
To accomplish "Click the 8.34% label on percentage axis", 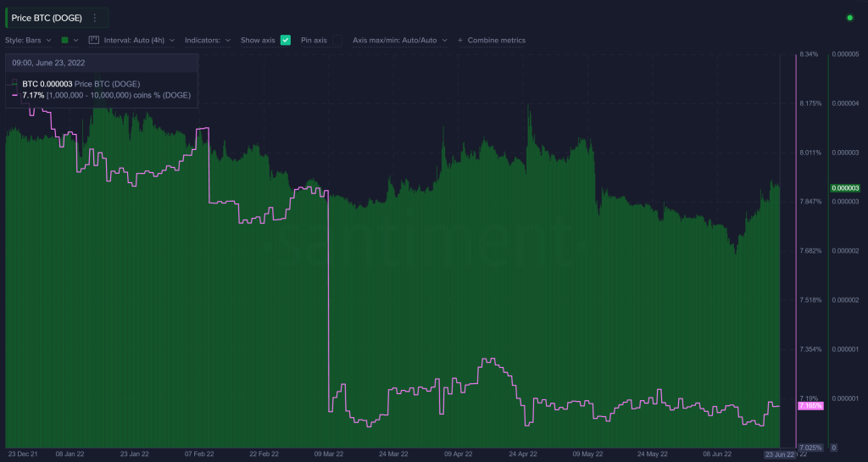I will [809, 54].
